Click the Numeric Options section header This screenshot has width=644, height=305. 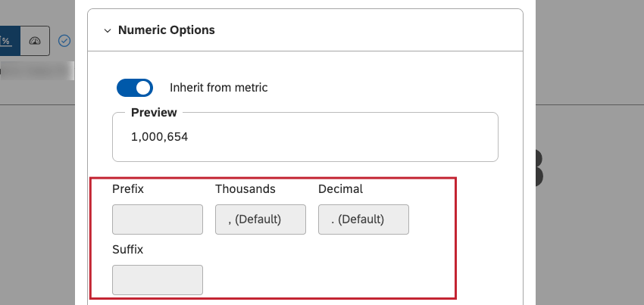166,30
